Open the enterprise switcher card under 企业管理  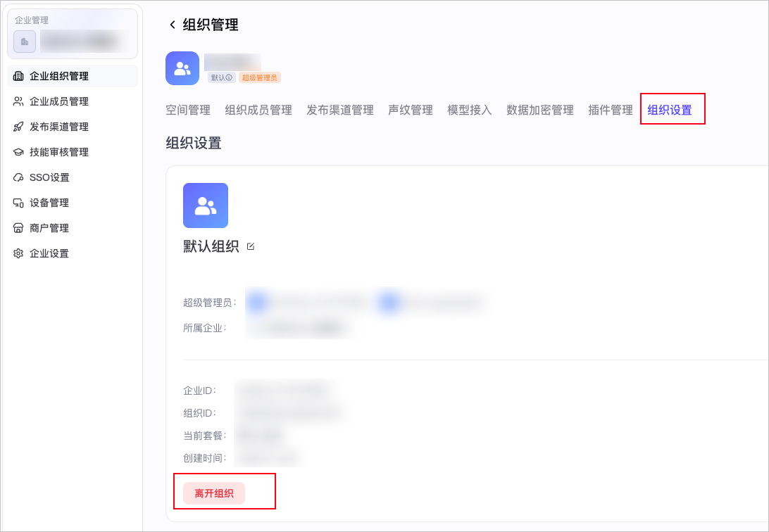coord(73,34)
